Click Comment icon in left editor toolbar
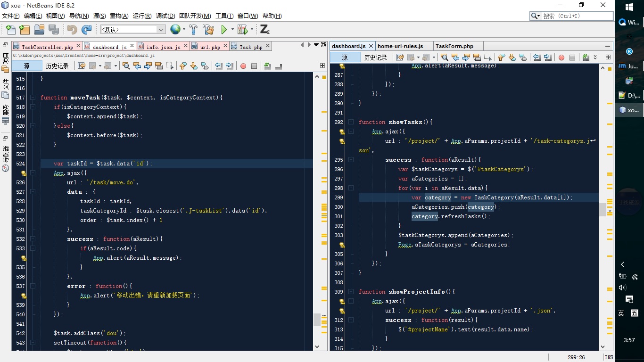 coord(268,66)
